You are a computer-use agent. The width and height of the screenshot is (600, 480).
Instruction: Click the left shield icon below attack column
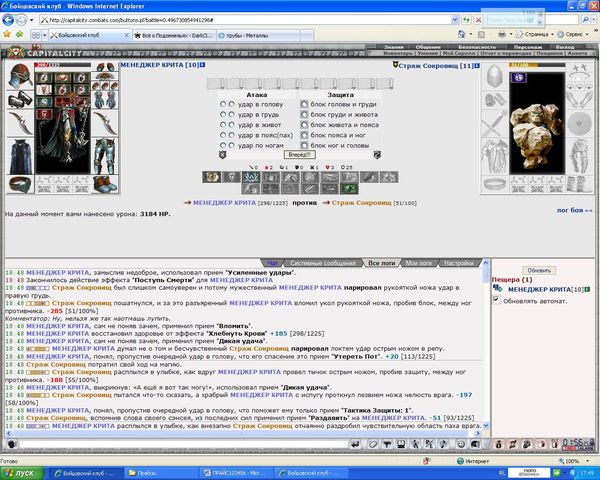coord(223,155)
